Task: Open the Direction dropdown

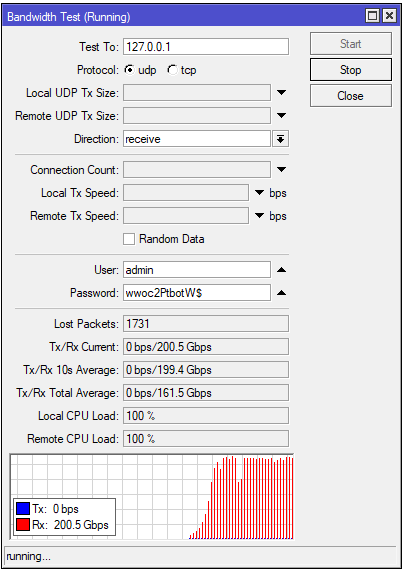Action: pos(280,139)
